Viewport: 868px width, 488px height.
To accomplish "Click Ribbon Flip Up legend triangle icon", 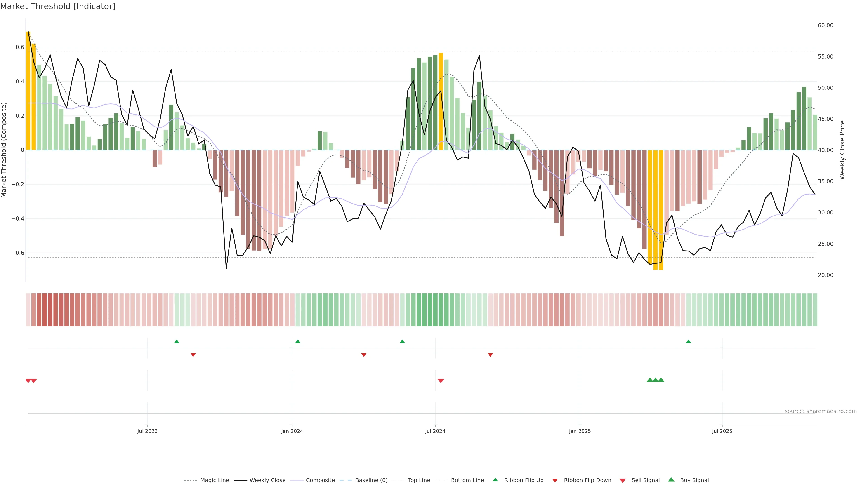I will [495, 480].
